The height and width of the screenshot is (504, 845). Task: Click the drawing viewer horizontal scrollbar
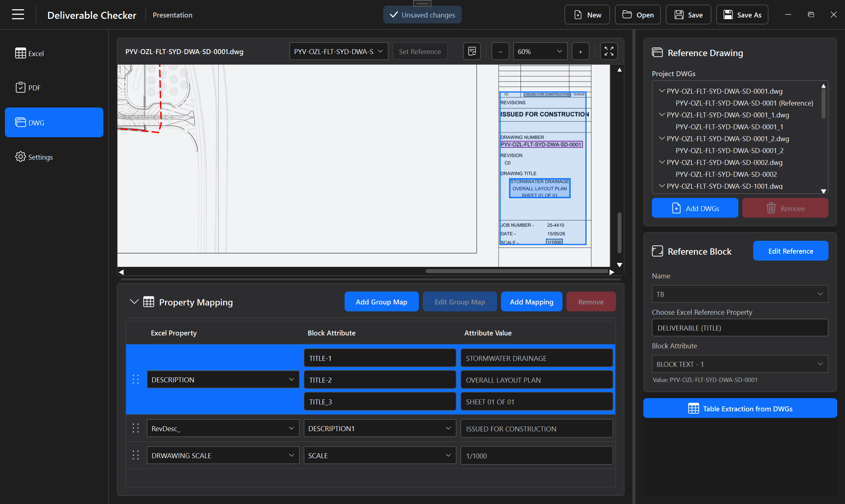click(x=517, y=271)
